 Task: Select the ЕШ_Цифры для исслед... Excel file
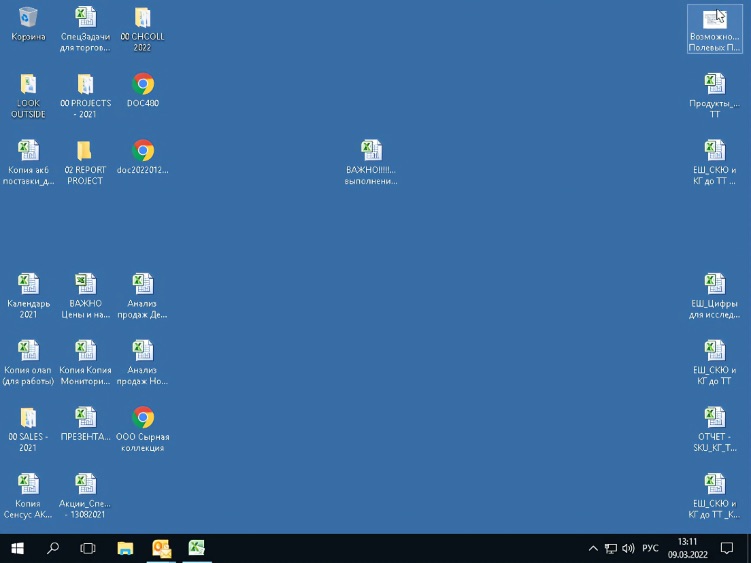click(x=714, y=285)
